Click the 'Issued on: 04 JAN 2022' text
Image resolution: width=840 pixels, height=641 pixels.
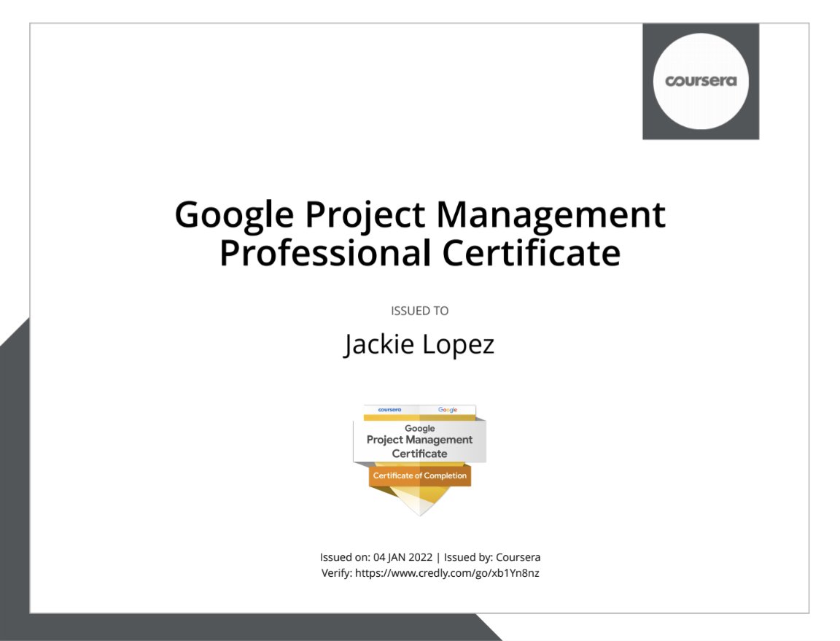click(376, 557)
